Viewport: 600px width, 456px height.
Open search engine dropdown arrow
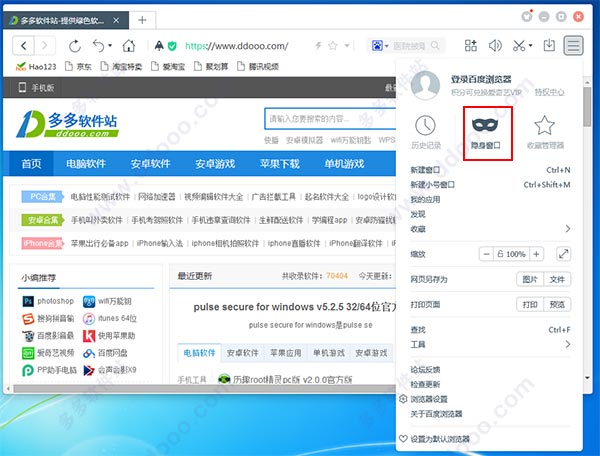(386, 46)
